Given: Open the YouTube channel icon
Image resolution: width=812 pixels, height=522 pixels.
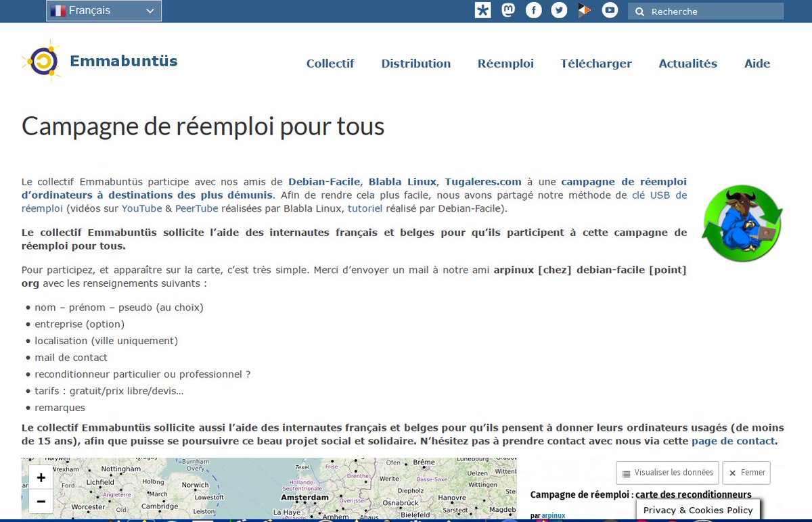Looking at the screenshot, I should click(610, 10).
